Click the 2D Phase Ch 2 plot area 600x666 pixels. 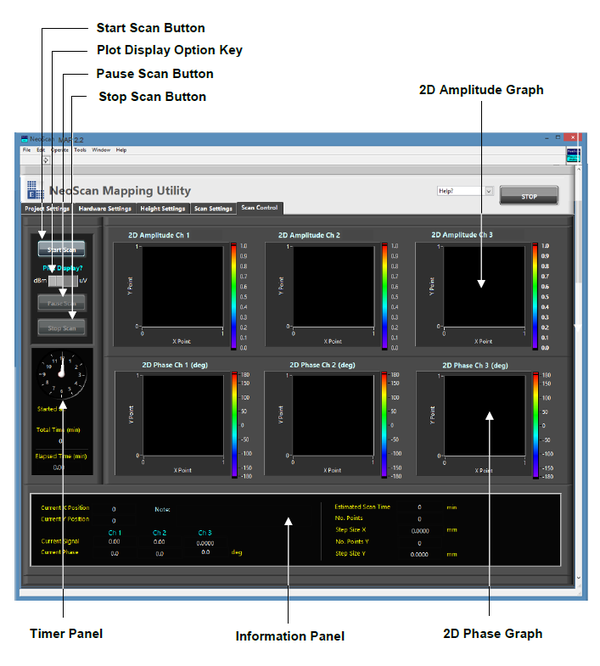click(x=333, y=416)
